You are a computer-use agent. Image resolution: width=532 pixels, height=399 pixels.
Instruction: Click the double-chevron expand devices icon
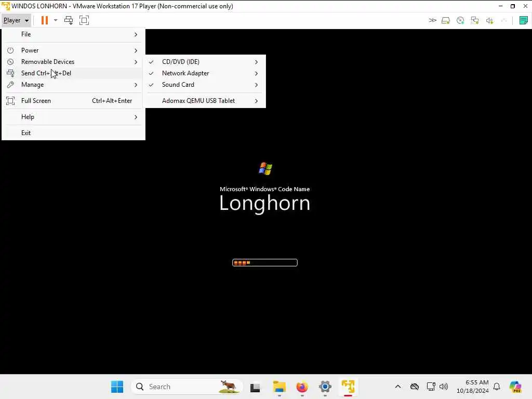pos(432,20)
